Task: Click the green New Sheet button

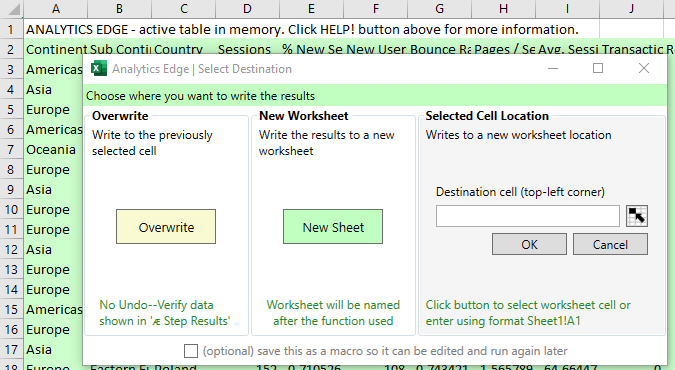Action: coord(333,227)
